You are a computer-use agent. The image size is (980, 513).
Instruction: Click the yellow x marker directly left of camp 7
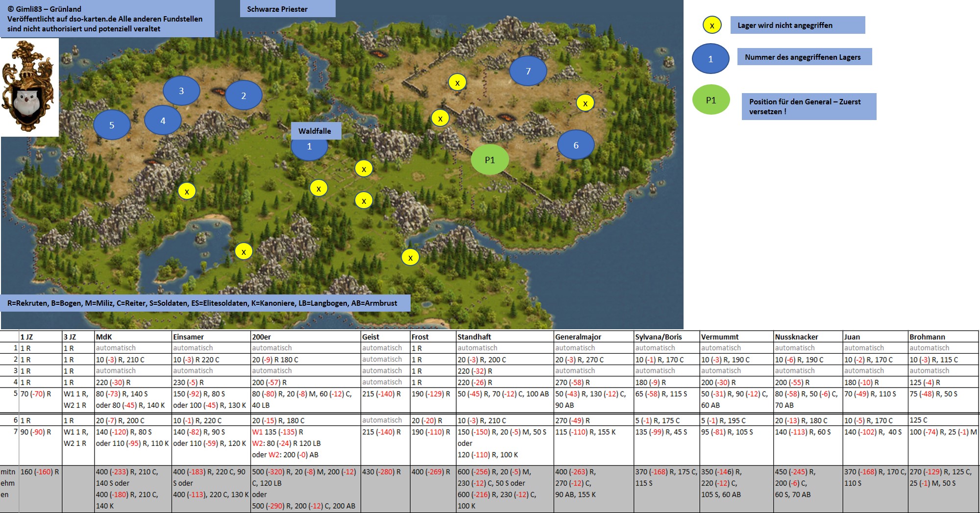coord(457,83)
